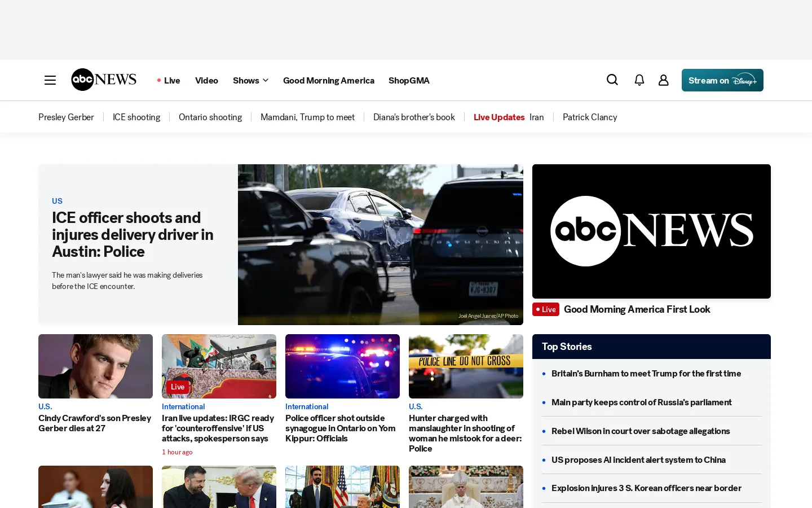Select the Ontario shooting trending topic
The image size is (812, 508).
[210, 117]
